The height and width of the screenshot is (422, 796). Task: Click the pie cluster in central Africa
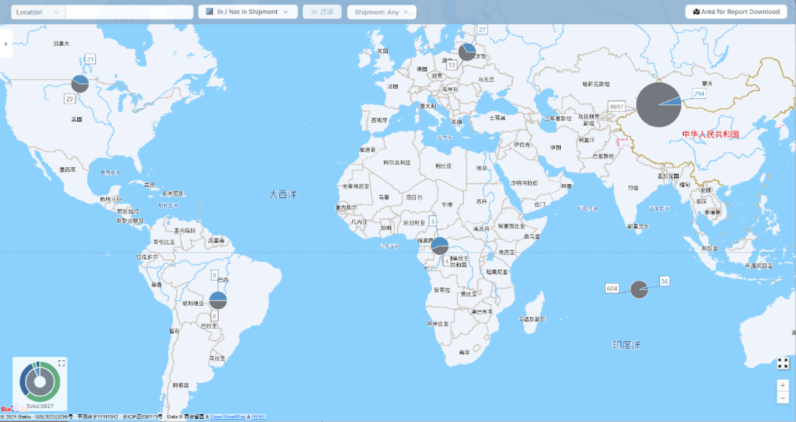pyautogui.click(x=439, y=245)
